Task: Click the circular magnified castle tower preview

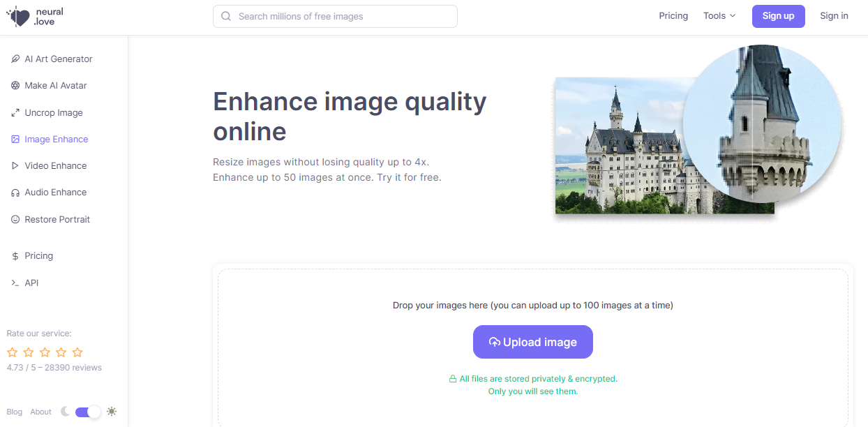Action: pyautogui.click(x=762, y=124)
